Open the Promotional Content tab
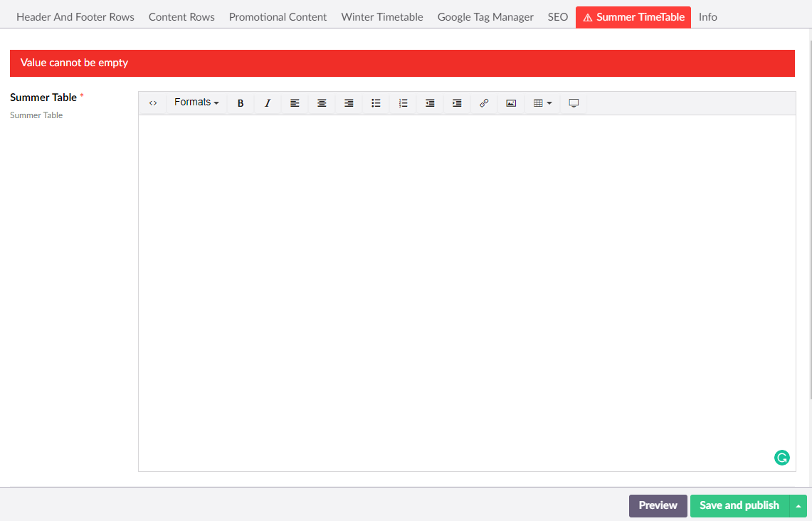 [x=278, y=17]
